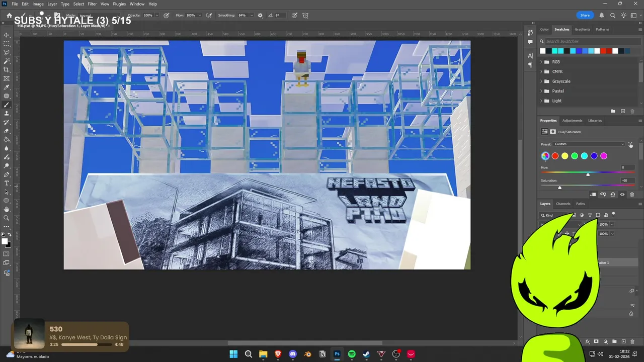Toggle adjustment layer visibility eye in Properties
This screenshot has height=362, width=644.
(622, 195)
